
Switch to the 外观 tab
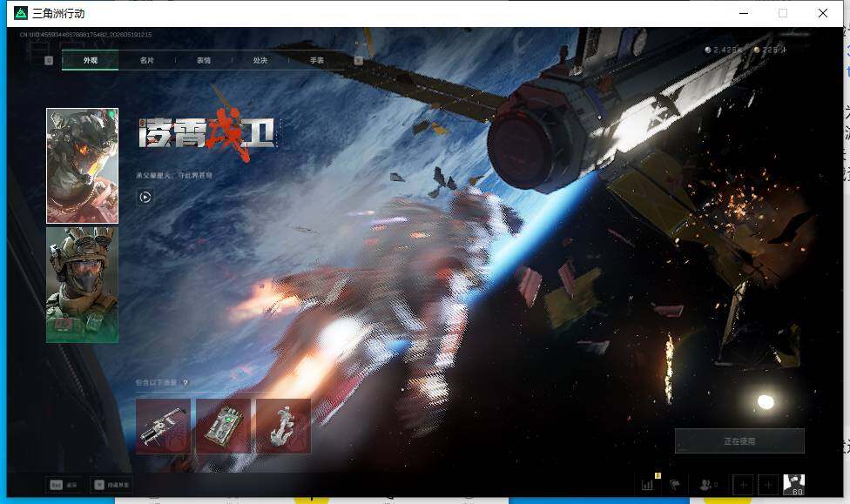(90, 60)
